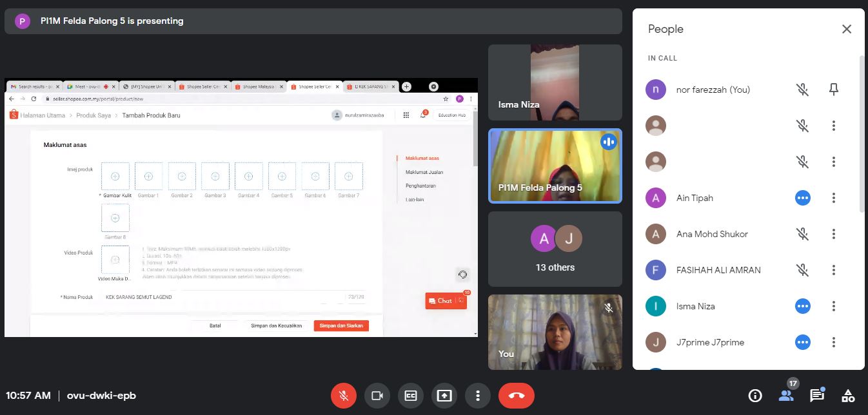Click the PI1M Felda Palong 5 video tile
The height and width of the screenshot is (415, 868).
coord(555,166)
